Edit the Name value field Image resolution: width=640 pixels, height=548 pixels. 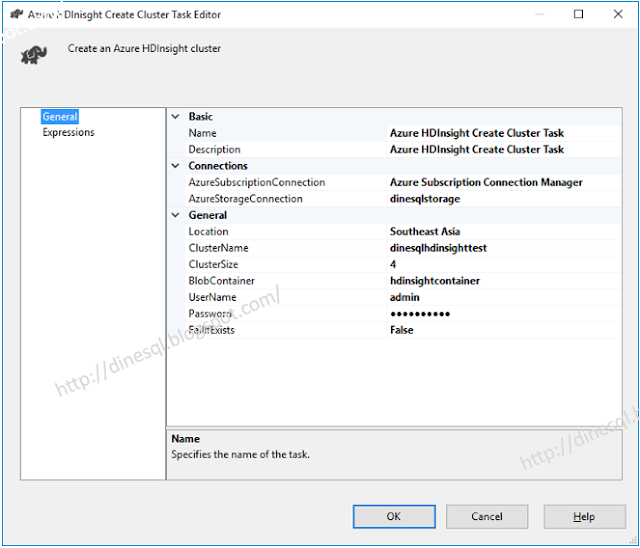[504, 133]
